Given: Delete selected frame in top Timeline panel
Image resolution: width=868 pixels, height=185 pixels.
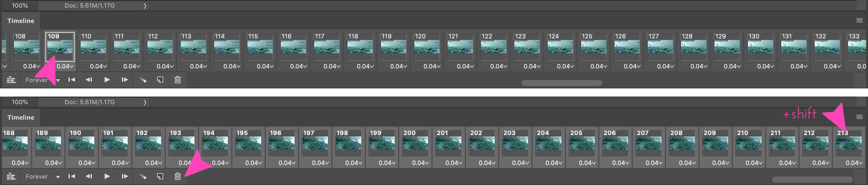Looking at the screenshot, I should pyautogui.click(x=178, y=80).
